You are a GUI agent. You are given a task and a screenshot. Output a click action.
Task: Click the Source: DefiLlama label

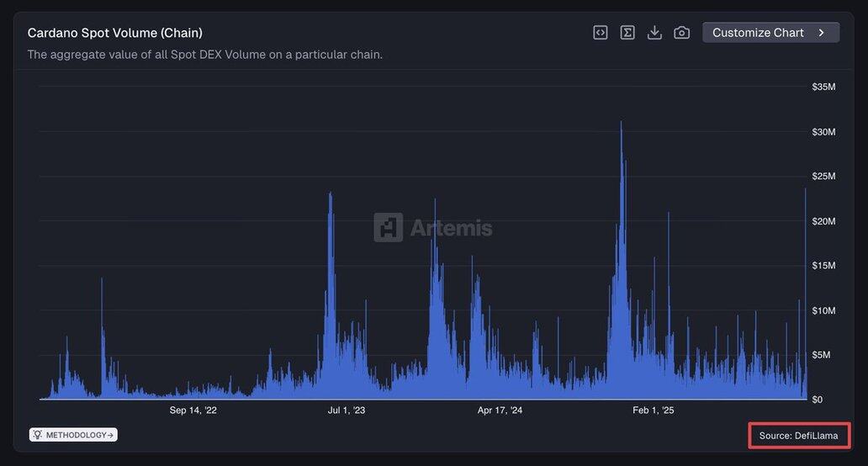[x=798, y=436]
